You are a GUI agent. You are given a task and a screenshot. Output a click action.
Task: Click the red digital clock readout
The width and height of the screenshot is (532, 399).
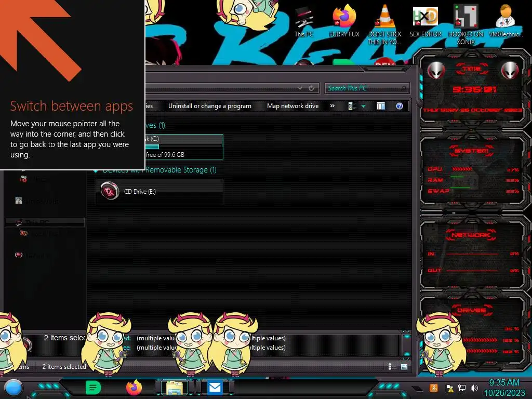[x=474, y=89]
